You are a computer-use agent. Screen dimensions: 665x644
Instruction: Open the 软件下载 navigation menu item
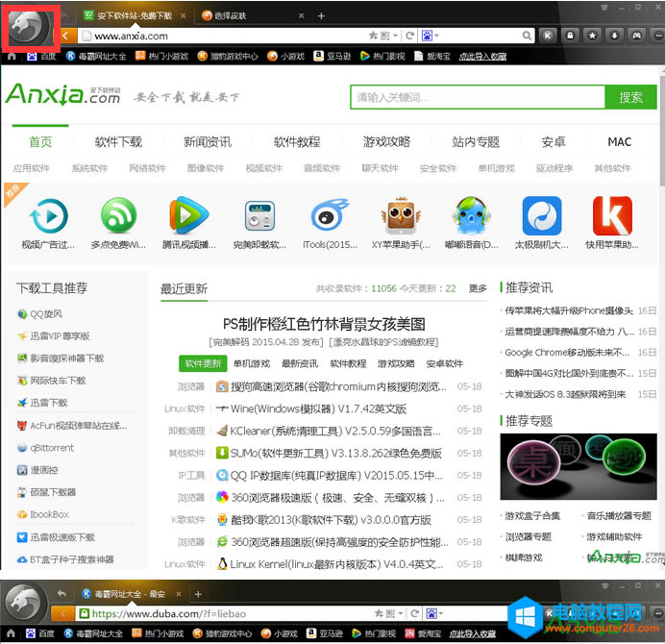pos(118,141)
